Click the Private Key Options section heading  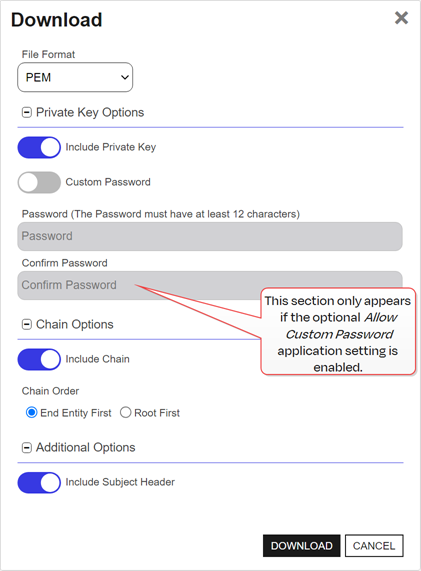[x=90, y=113]
